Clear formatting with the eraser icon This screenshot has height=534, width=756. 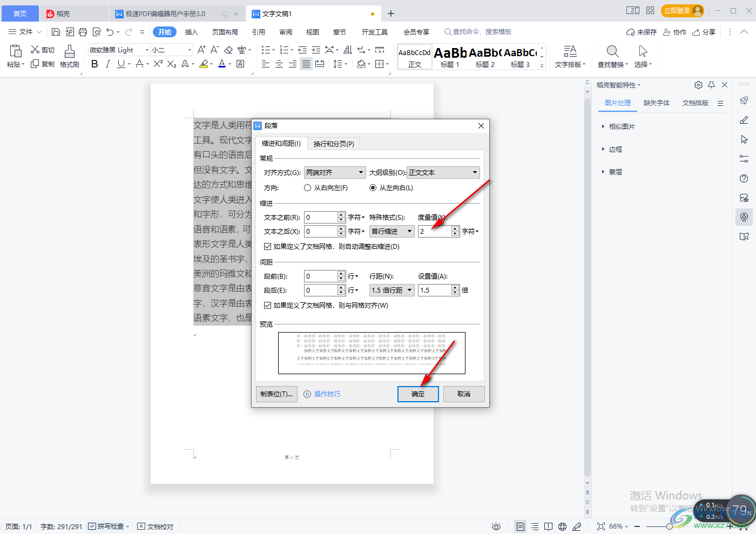[228, 50]
